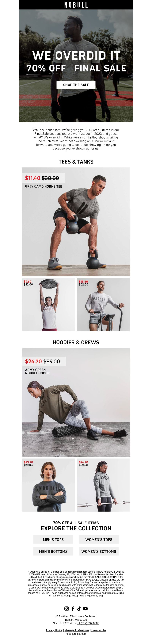Select the MEN'S BOTTOMS button

pos(53,551)
